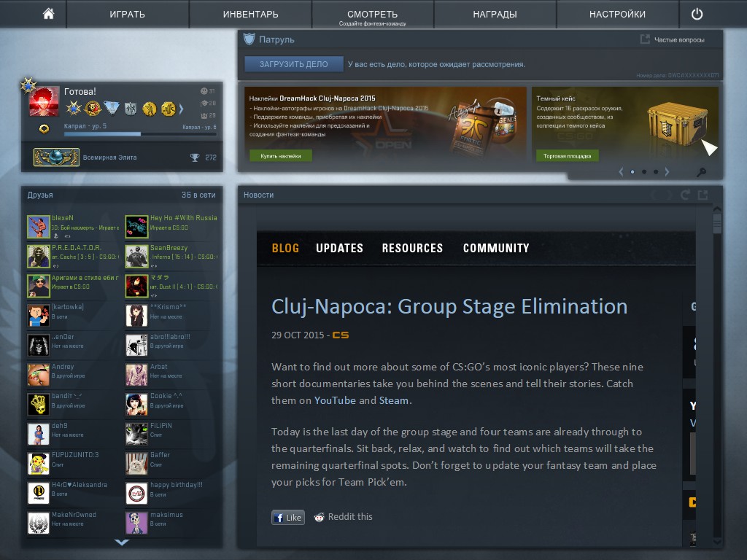Click the power quit icon

pyautogui.click(x=697, y=15)
